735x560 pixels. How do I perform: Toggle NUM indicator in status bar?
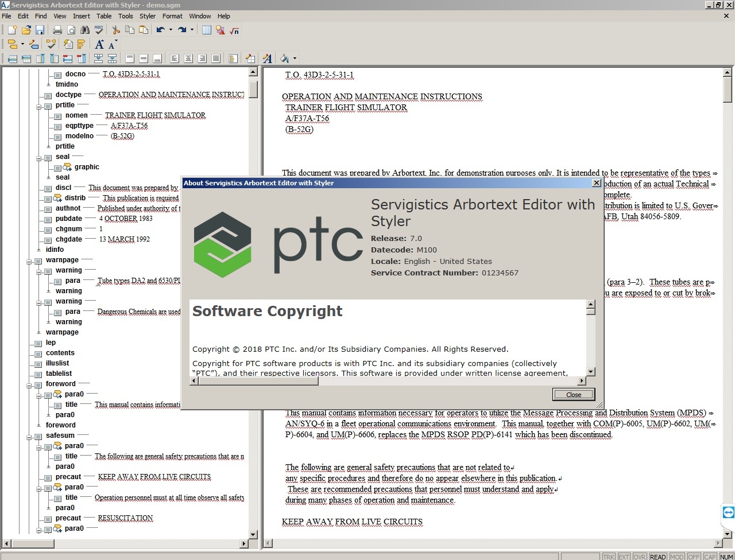pos(726,557)
